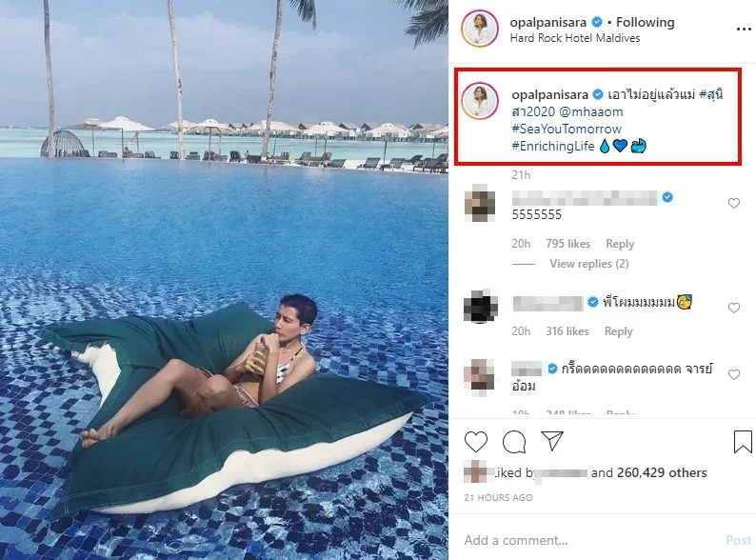Reply to the comment with 316 likes

pos(618,331)
